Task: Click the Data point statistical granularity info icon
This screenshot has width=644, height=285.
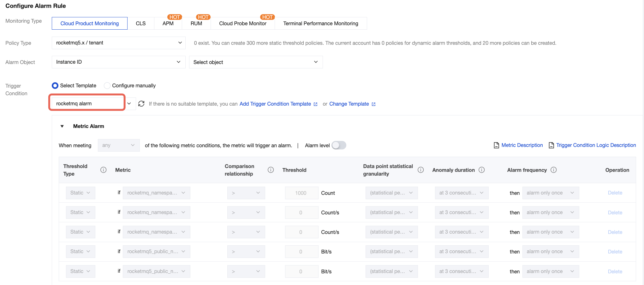Action: [x=420, y=170]
